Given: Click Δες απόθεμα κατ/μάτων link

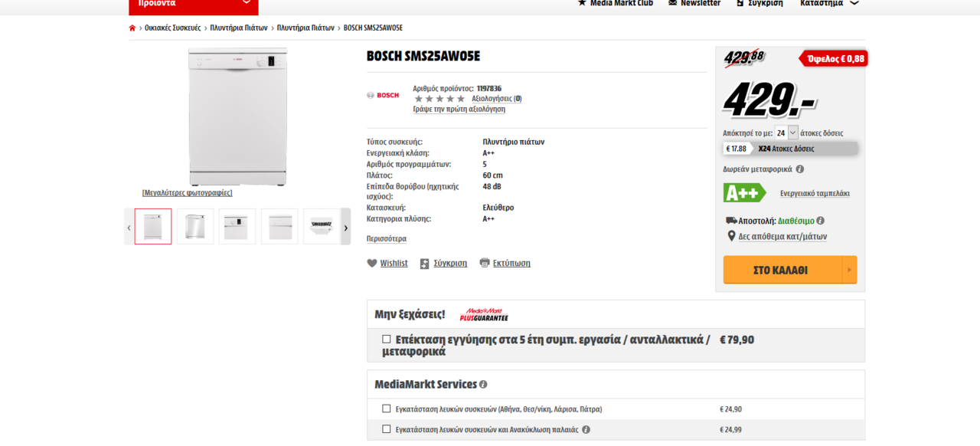Looking at the screenshot, I should (782, 237).
